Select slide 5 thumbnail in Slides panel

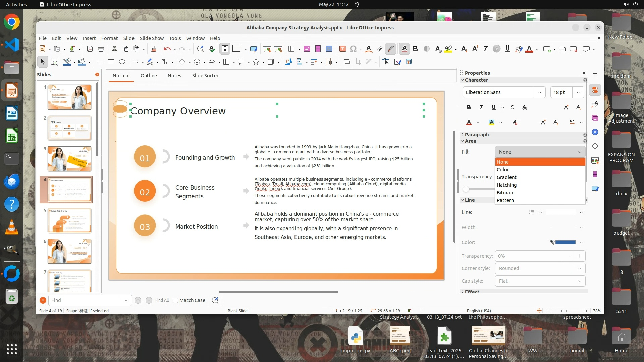click(69, 221)
